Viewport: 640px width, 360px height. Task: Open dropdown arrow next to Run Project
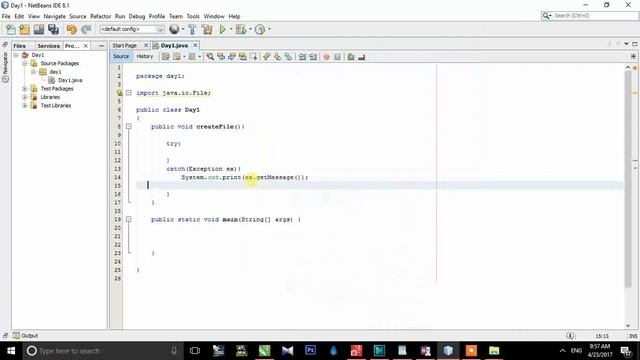coord(231,29)
